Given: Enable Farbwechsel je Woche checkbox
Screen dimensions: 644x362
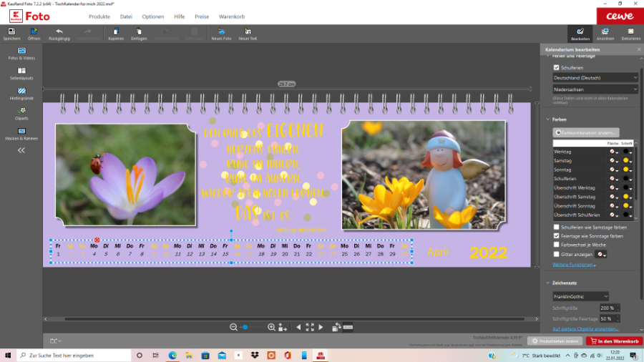Looking at the screenshot, I should point(557,244).
